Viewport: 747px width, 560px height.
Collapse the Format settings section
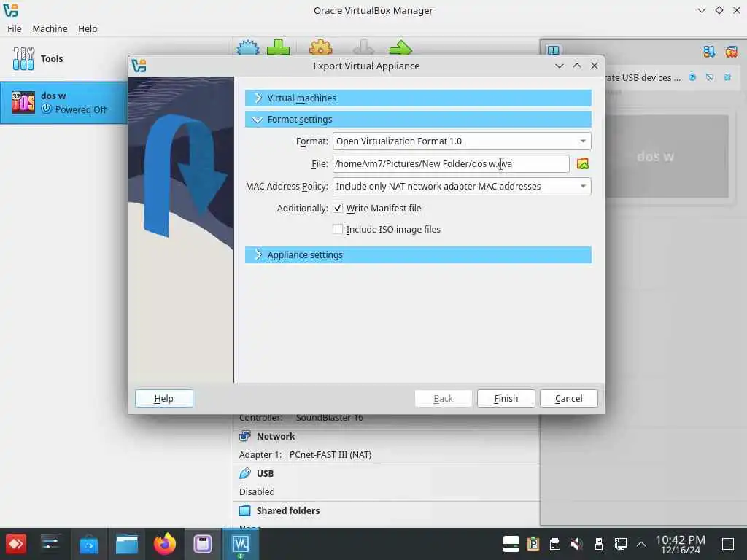pyautogui.click(x=418, y=119)
